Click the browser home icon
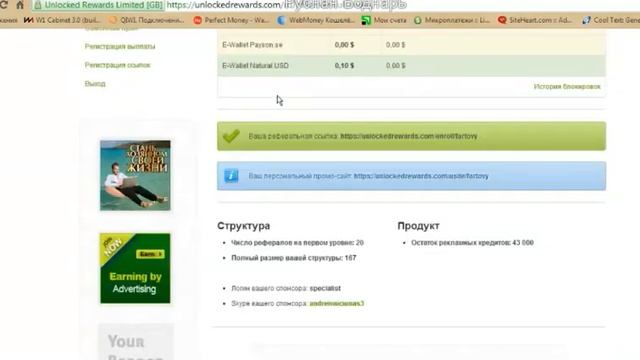640x360 pixels. (20, 5)
